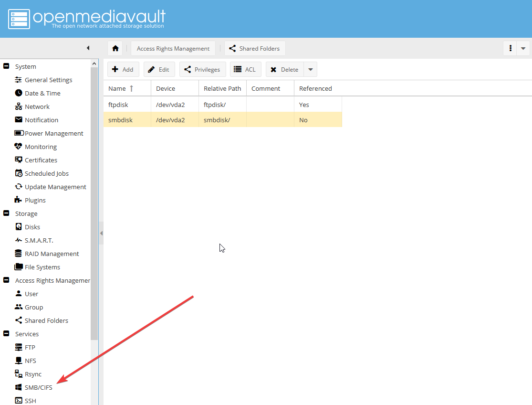Screen dimensions: 532x405
Task: Open S.M.A.R.T. monitoring section
Action: 39,240
